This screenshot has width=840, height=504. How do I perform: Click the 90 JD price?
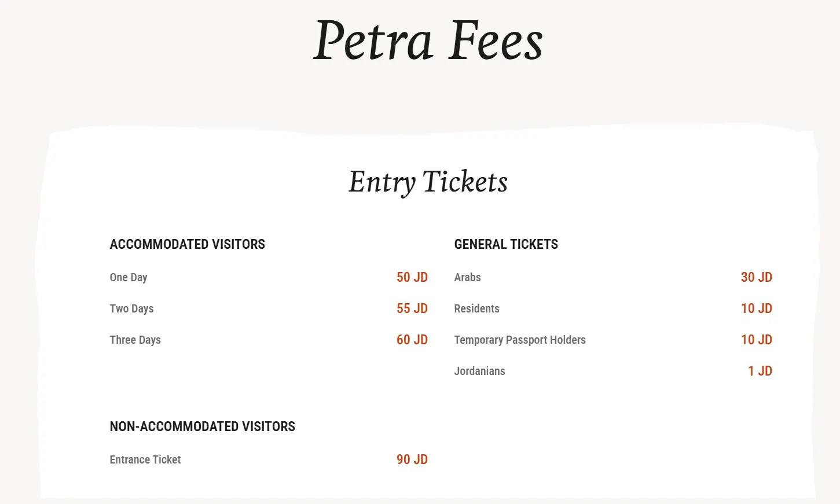click(x=412, y=459)
